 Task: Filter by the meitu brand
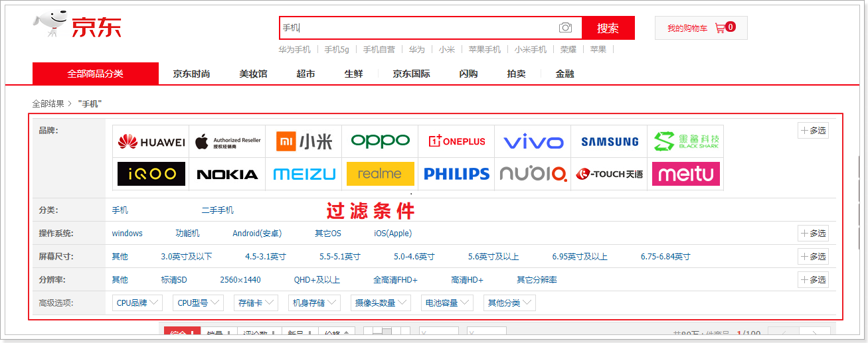pos(685,174)
